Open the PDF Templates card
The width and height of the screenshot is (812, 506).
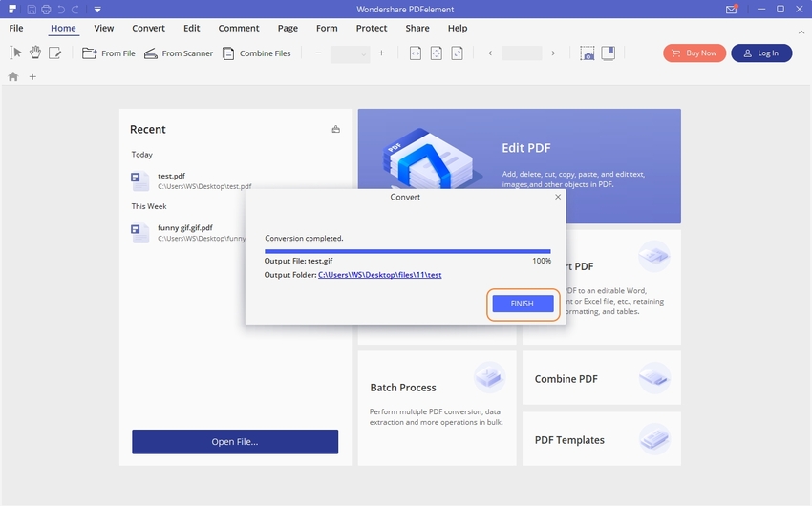coord(602,439)
